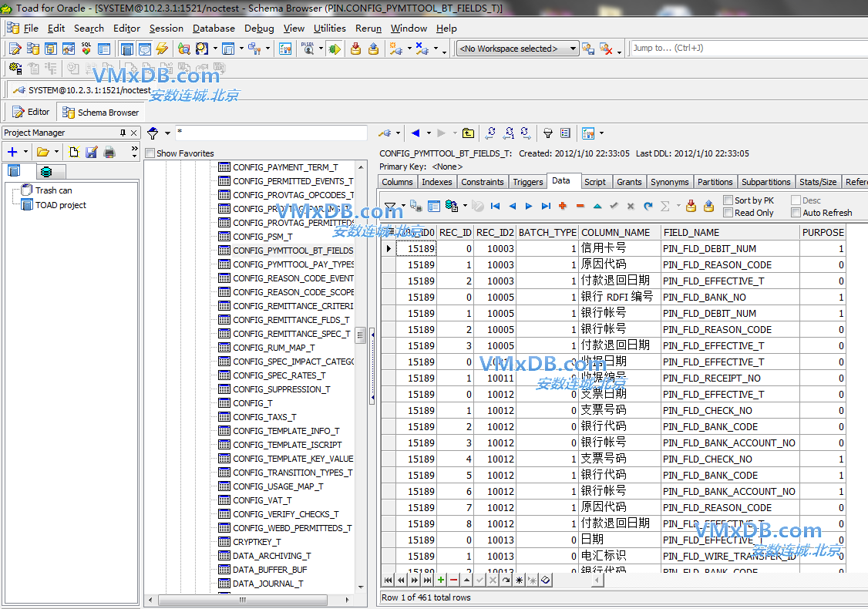The height and width of the screenshot is (609, 868).
Task: Click the last record icon in data toolbar
Action: coord(546,206)
